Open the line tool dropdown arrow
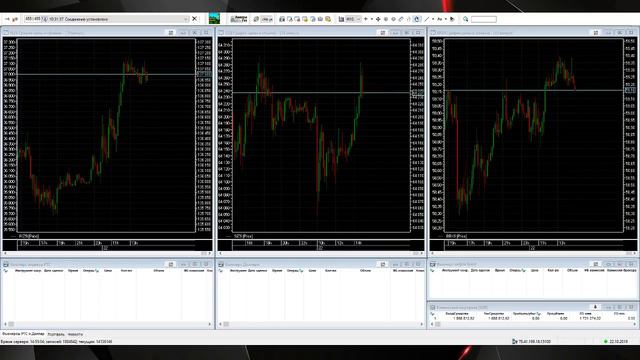640x360 pixels. coord(433,19)
